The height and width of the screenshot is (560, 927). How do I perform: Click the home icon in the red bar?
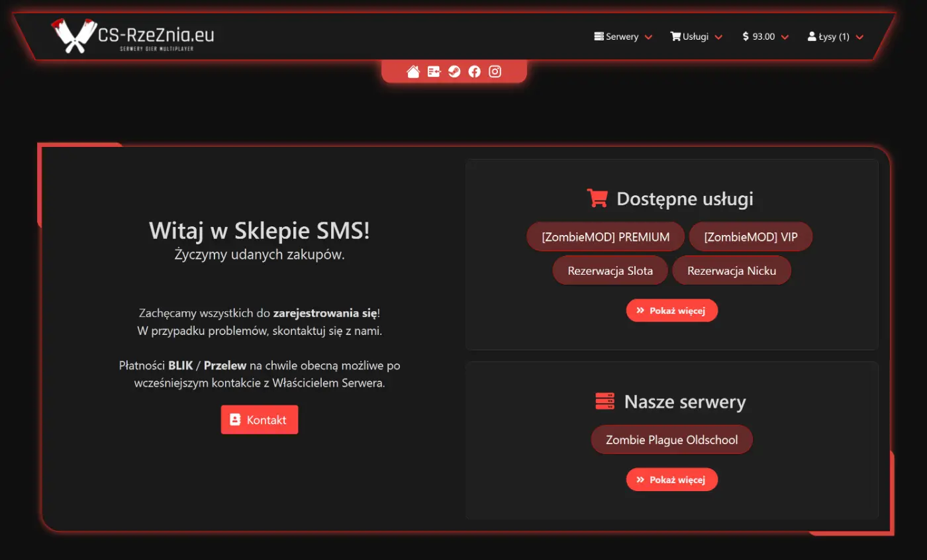pos(413,71)
